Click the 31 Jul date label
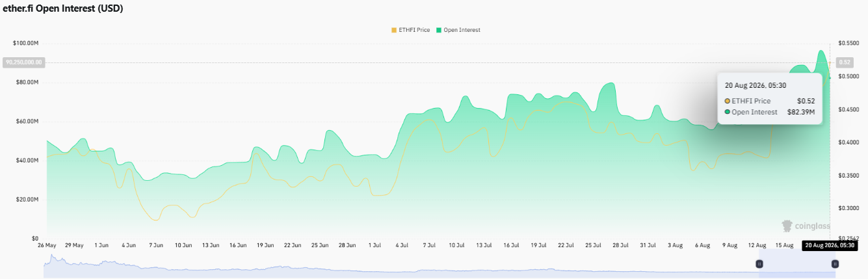 (x=647, y=245)
